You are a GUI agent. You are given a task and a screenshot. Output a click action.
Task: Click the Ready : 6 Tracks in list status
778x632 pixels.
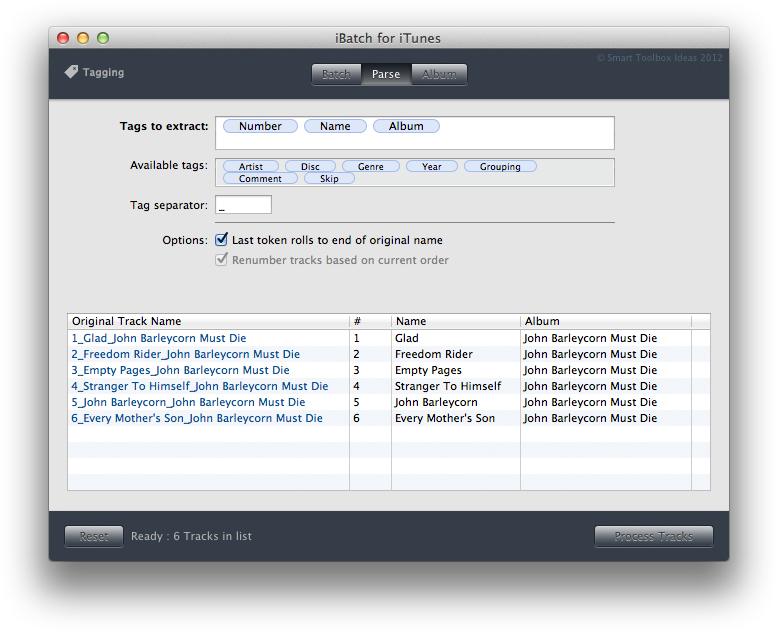[192, 536]
